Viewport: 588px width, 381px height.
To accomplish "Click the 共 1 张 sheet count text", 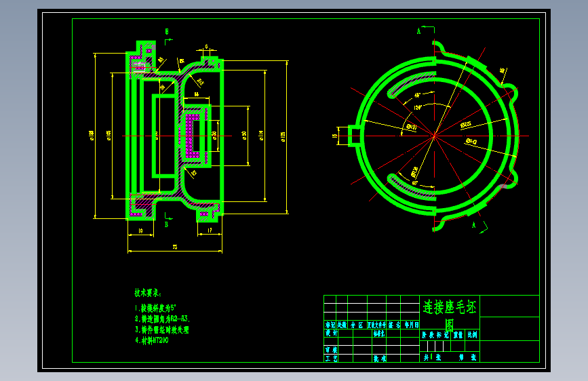I will click(432, 357).
